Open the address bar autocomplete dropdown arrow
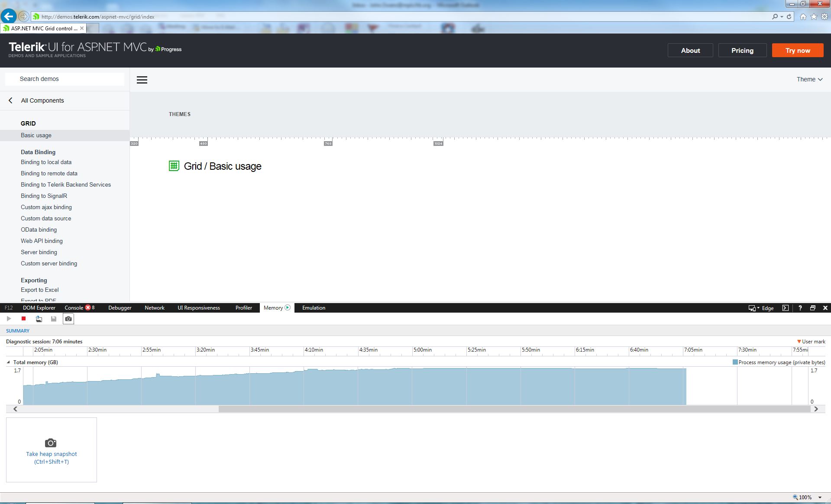Screen dimensions: 831x504 [x=782, y=16]
